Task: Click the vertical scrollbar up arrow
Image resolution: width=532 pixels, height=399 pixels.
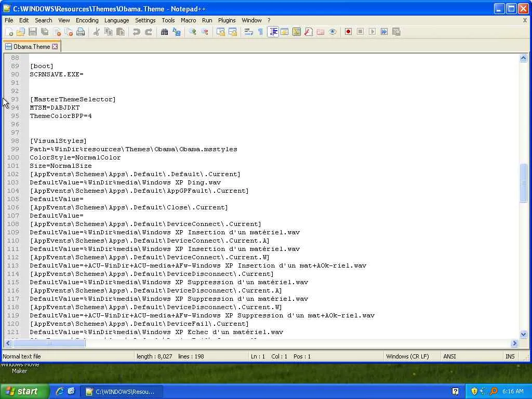Action: click(524, 58)
